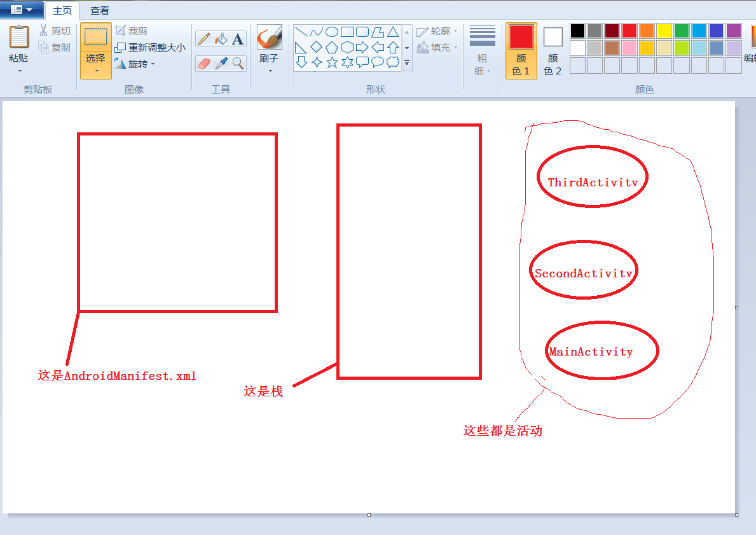Choose the Curve shape
This screenshot has width=756, height=535.
click(316, 32)
